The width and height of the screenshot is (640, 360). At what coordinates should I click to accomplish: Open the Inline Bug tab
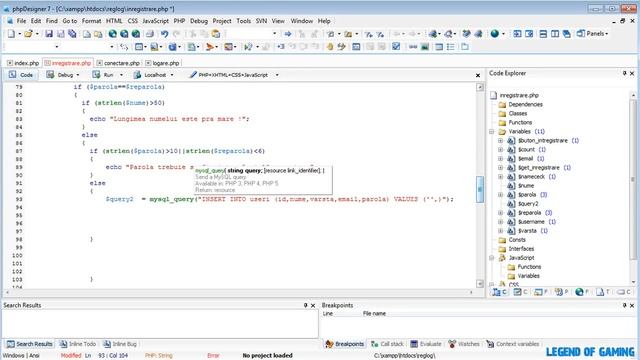(120, 344)
